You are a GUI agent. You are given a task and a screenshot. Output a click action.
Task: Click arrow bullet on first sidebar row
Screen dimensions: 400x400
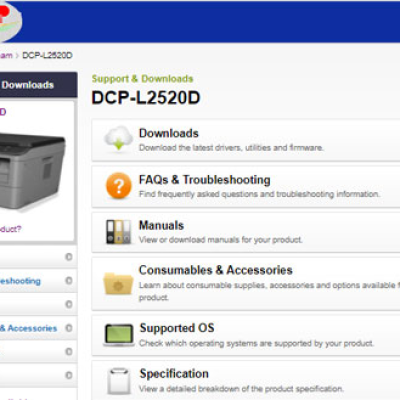pos(69,257)
